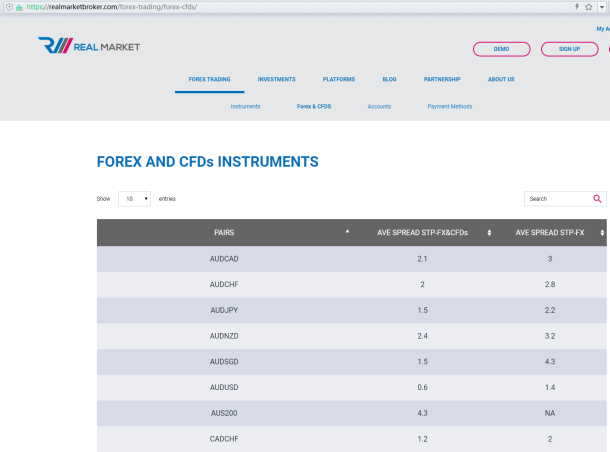This screenshot has width=610, height=452.
Task: Sort by AVE SPREAD STP-FX arrows
Action: (x=602, y=233)
